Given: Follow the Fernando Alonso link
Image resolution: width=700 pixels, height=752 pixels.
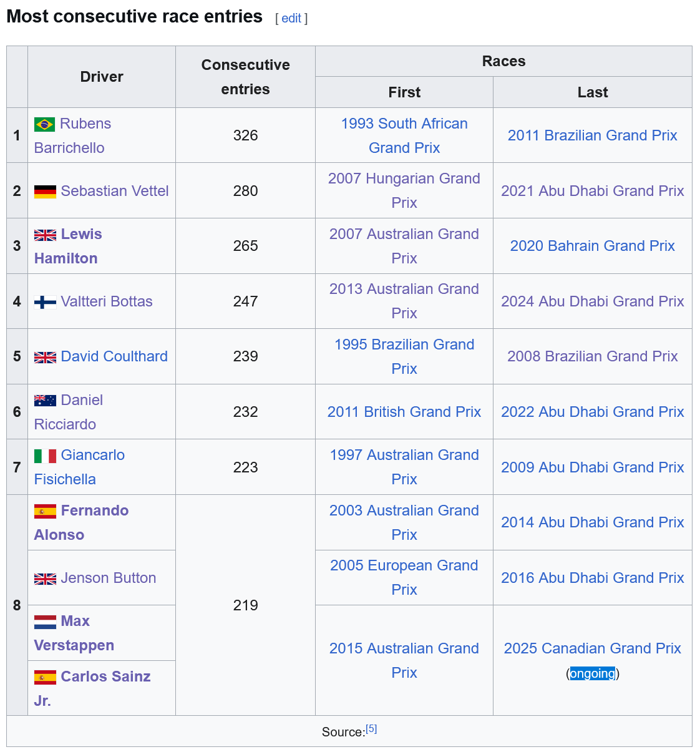Looking at the screenshot, I should 81,522.
